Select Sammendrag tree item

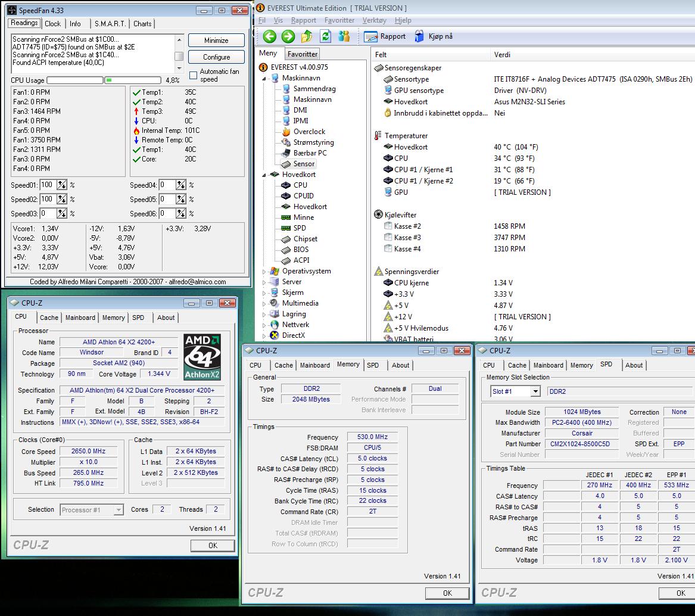(x=309, y=89)
